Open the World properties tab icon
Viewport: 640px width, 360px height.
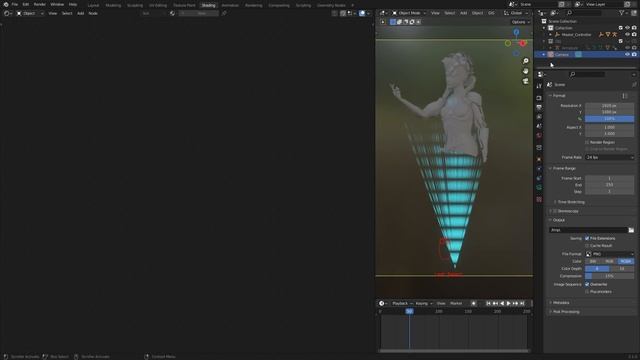click(539, 136)
